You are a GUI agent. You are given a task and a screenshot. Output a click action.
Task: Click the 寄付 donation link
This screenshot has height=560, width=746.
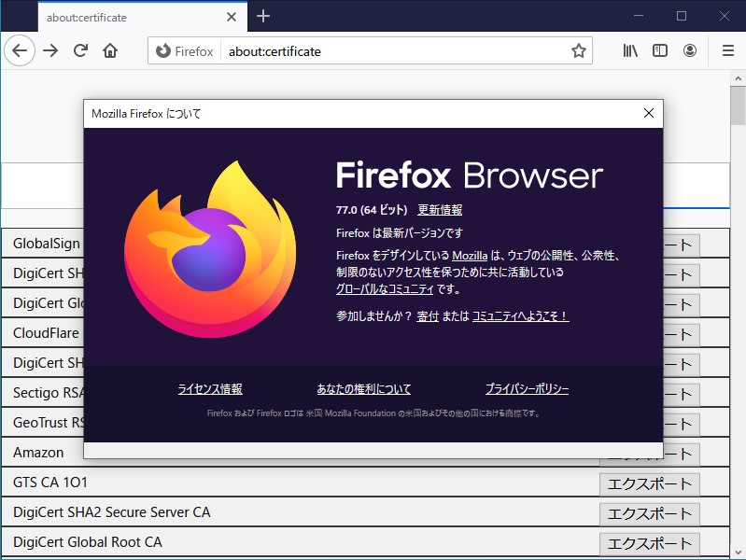(x=428, y=315)
